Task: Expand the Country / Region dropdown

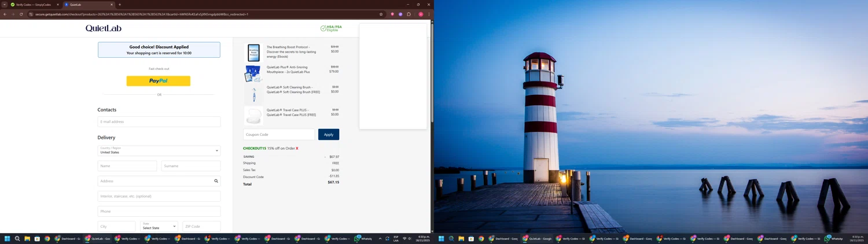Action: click(159, 150)
